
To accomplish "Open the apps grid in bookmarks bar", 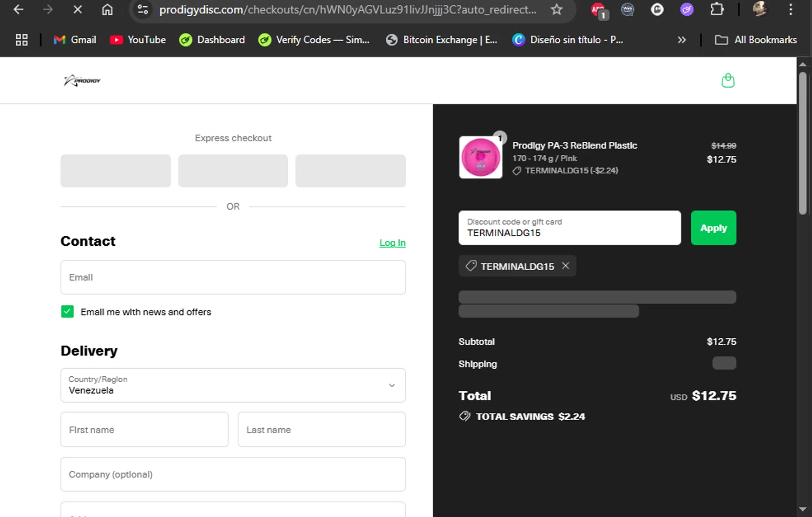I will (x=22, y=40).
